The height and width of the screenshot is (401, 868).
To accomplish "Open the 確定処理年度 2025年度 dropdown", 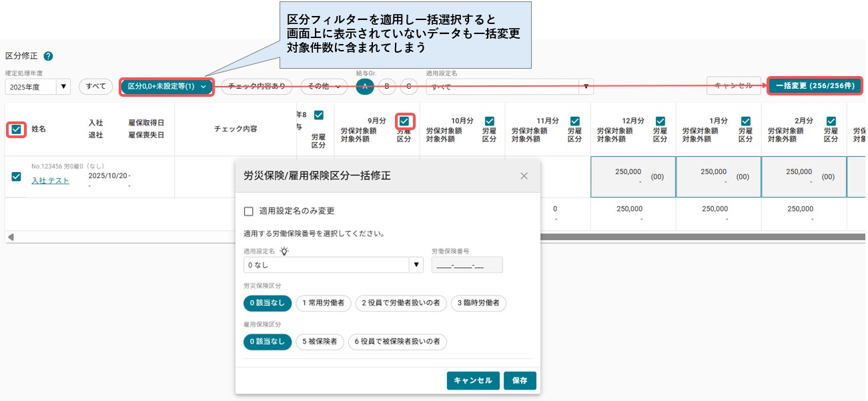I will point(38,86).
